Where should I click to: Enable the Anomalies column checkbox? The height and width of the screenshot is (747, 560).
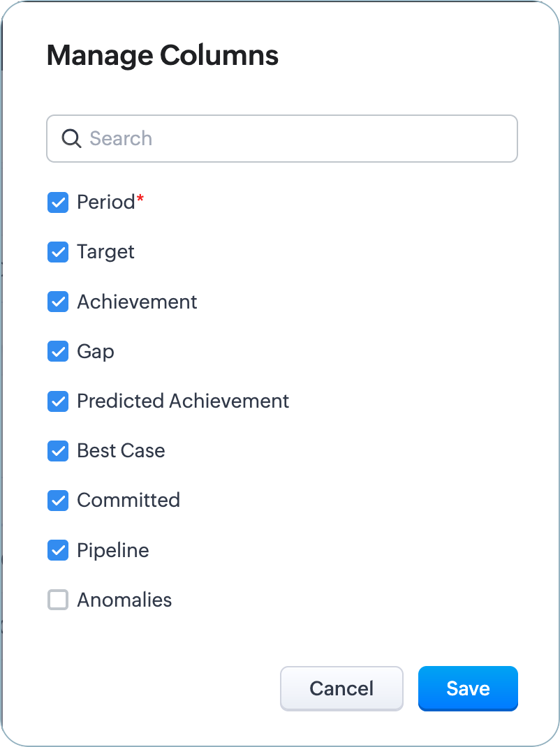click(x=58, y=600)
